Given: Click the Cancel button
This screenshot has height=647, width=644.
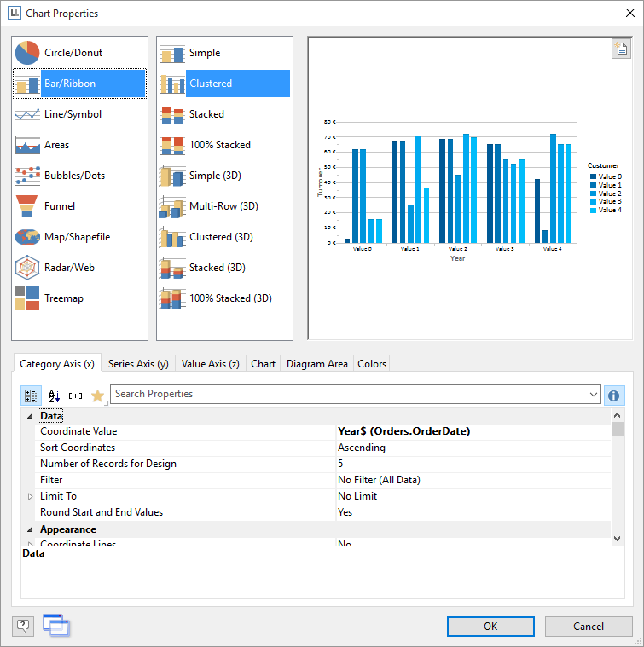Looking at the screenshot, I should click(588, 627).
